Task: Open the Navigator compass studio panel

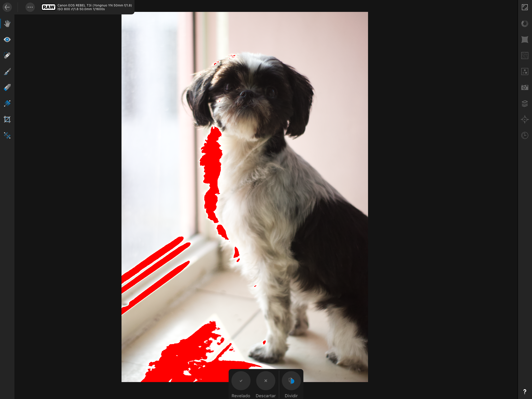Action: point(525,120)
